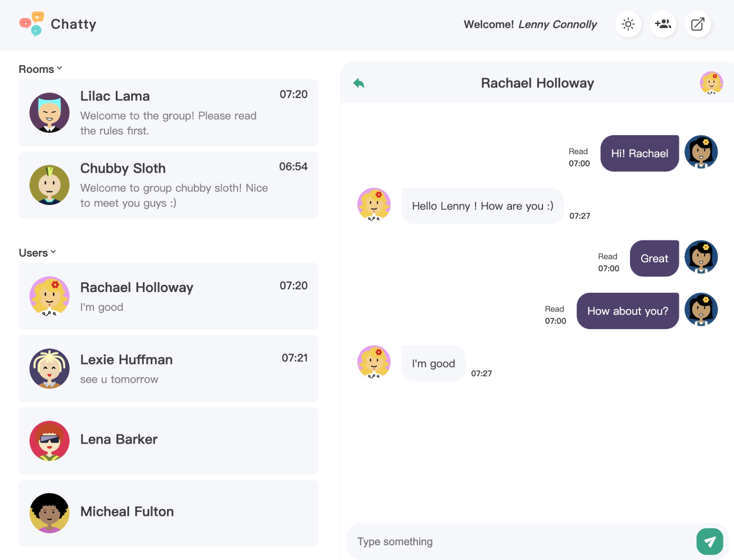Click the "Hi! Rachael" message bubble

point(639,153)
